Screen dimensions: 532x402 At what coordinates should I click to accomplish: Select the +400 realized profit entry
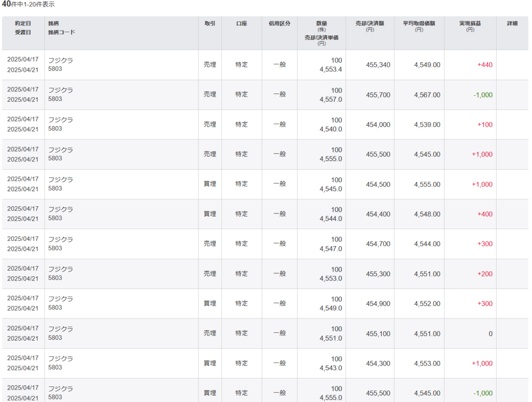(484, 214)
